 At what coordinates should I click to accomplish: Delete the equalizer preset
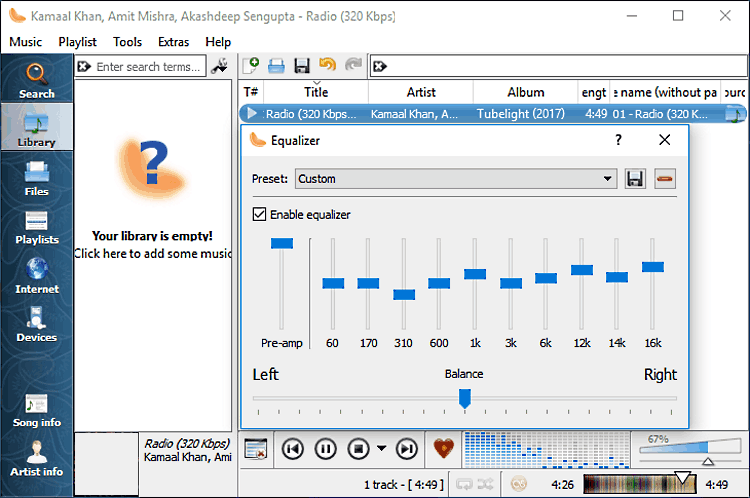point(665,179)
